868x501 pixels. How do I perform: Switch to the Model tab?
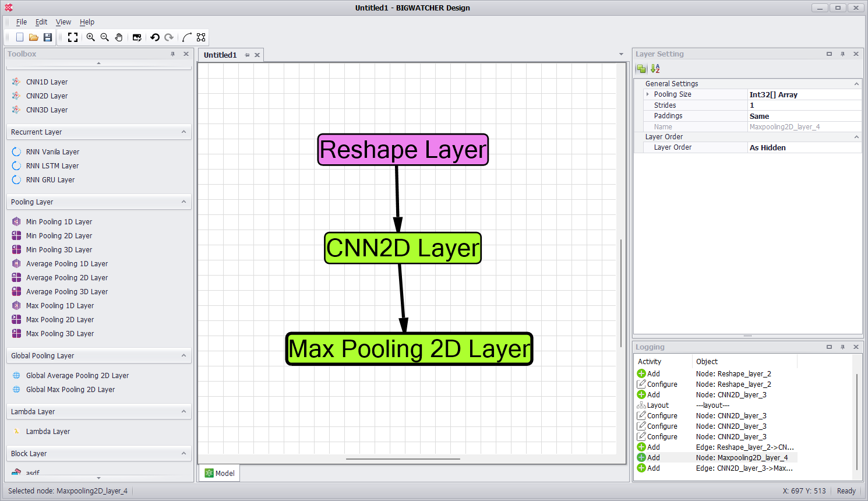(x=220, y=473)
